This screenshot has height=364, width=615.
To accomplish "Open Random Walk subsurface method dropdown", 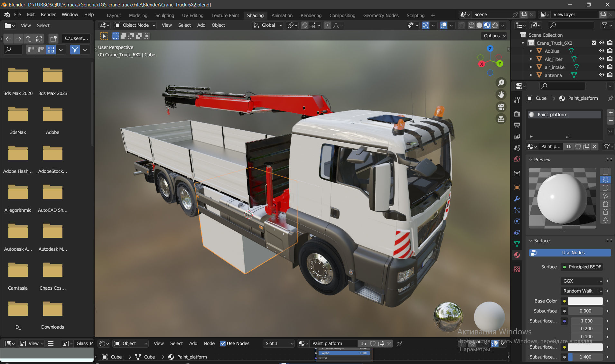I will [x=582, y=291].
